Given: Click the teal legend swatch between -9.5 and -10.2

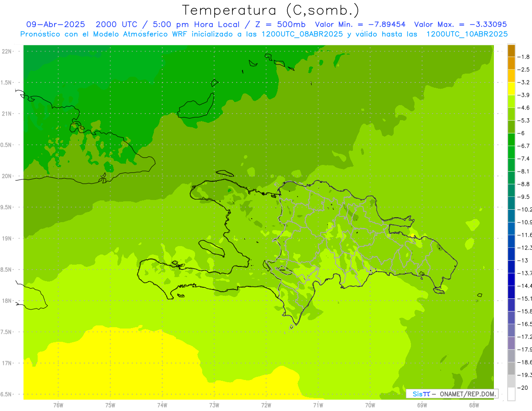Looking at the screenshot, I should pos(511,203).
